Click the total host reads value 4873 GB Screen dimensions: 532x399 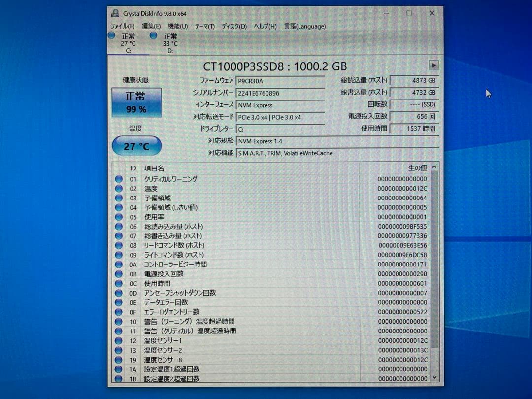[414, 80]
